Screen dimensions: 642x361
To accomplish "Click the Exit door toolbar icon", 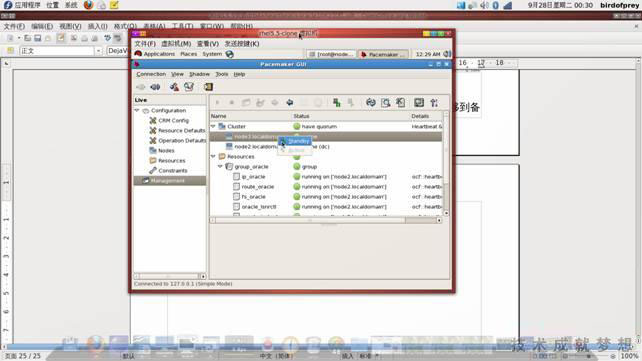I will click(x=208, y=87).
